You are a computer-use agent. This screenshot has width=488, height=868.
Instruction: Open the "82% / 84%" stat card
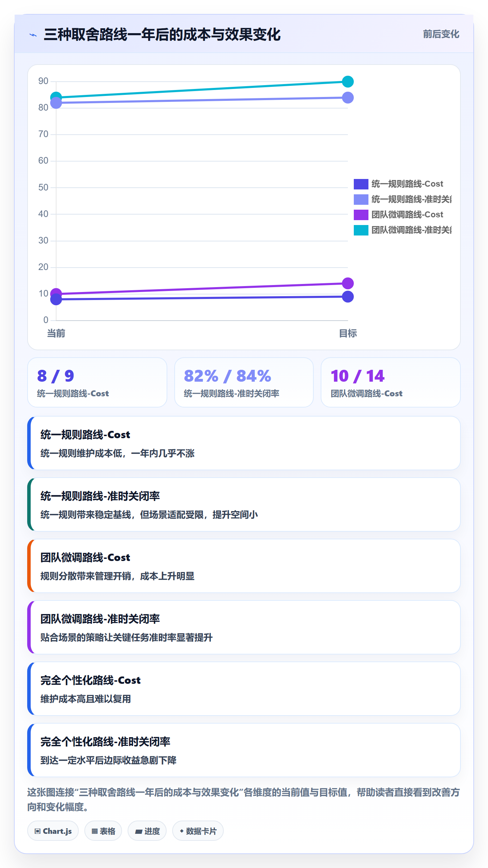(244, 382)
